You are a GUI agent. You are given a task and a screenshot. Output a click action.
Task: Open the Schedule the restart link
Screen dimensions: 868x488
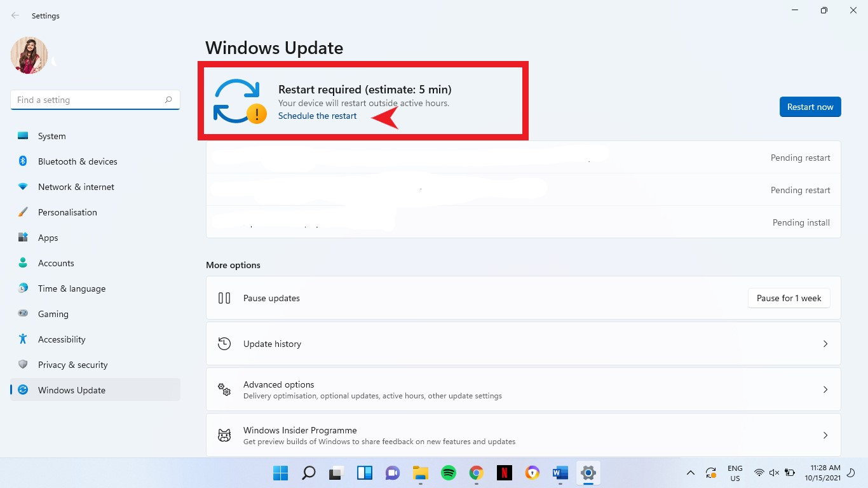tap(317, 116)
